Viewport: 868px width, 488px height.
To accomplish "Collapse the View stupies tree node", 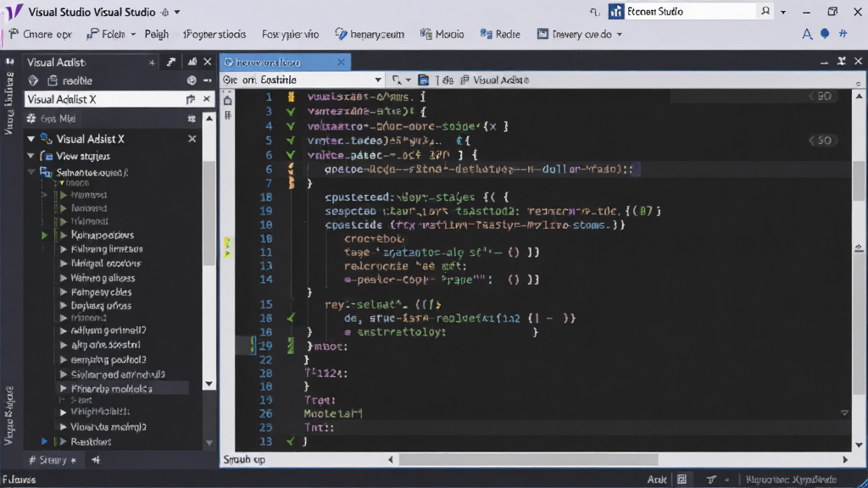I will (x=31, y=156).
